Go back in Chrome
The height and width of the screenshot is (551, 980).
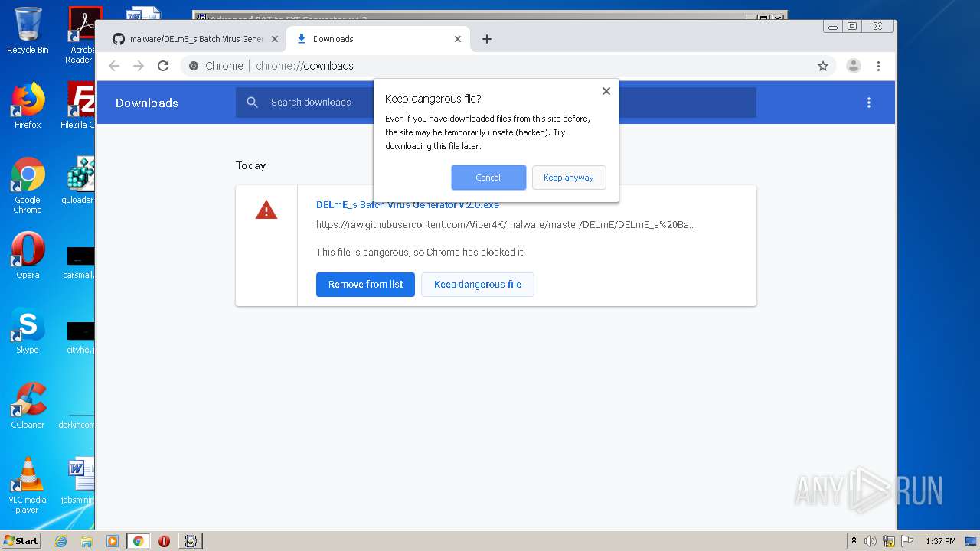114,66
